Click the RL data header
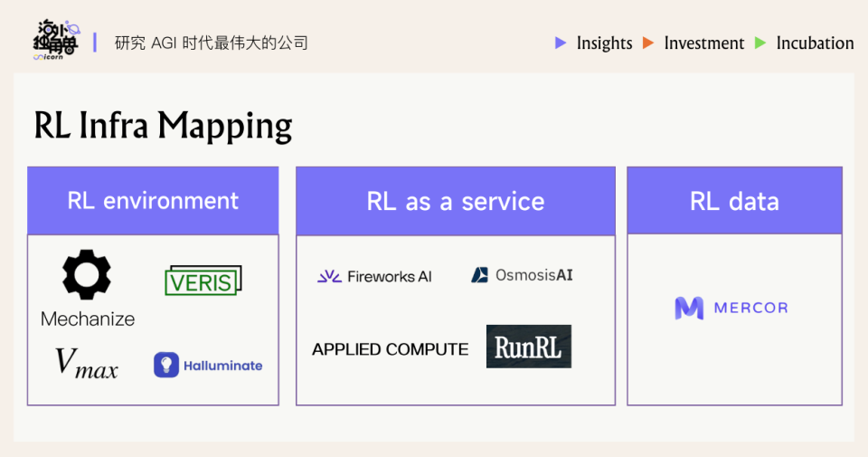Viewport: 868px width, 457px height. tap(734, 201)
